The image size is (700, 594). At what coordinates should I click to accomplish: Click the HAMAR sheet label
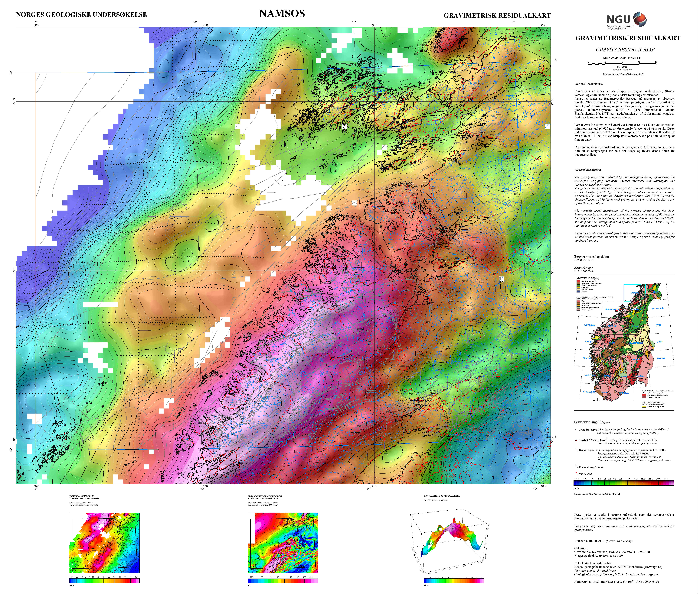[x=636, y=360]
